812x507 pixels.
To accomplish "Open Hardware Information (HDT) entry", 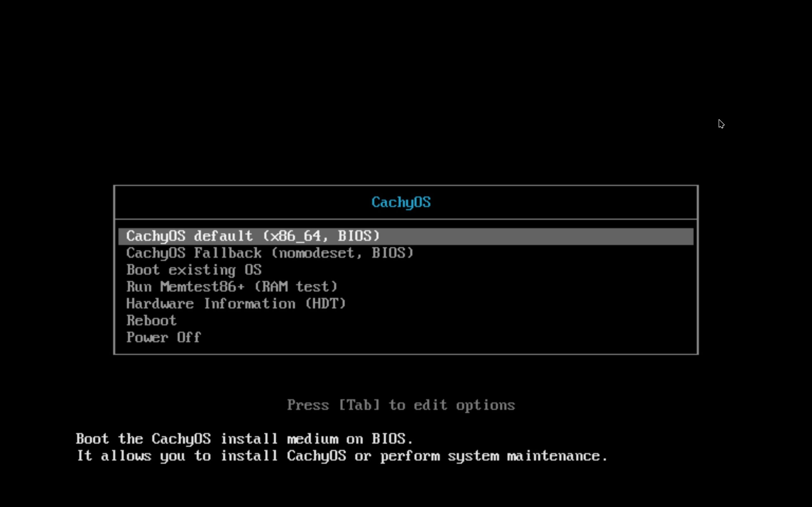I will pyautogui.click(x=236, y=304).
